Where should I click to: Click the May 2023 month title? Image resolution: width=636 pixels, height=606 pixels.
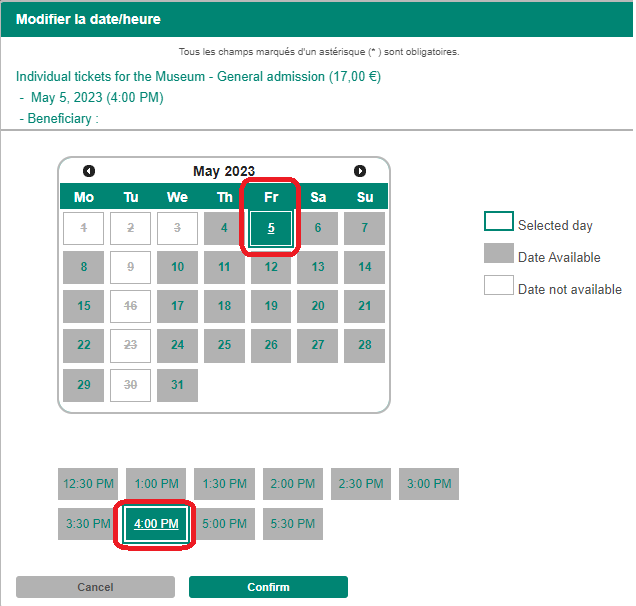tap(224, 171)
